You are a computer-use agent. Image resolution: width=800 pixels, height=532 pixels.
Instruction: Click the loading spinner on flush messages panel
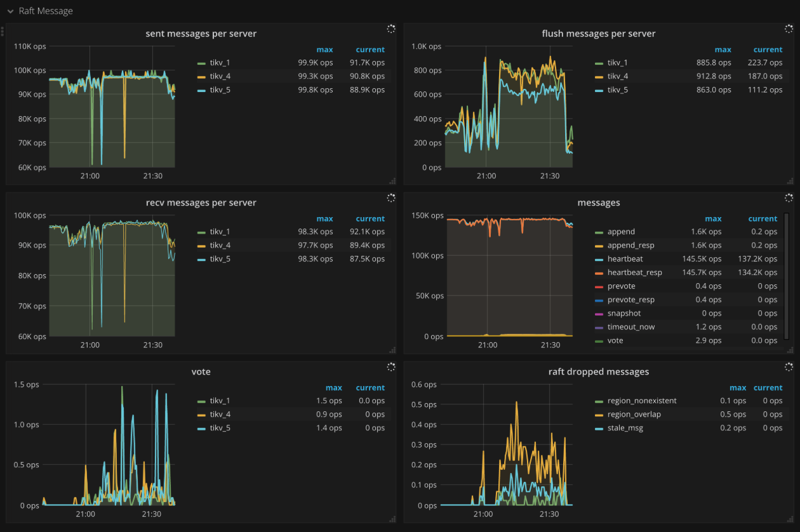[x=788, y=29]
